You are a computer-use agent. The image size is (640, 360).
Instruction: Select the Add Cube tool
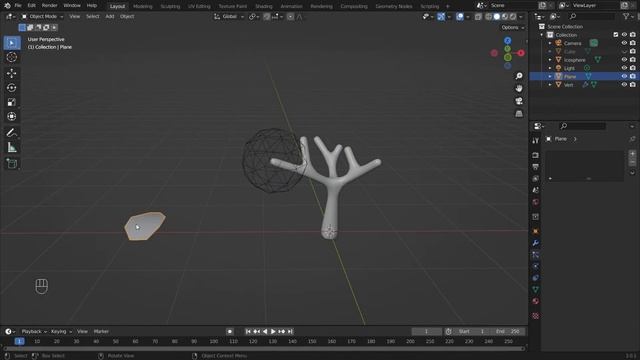[x=12, y=164]
